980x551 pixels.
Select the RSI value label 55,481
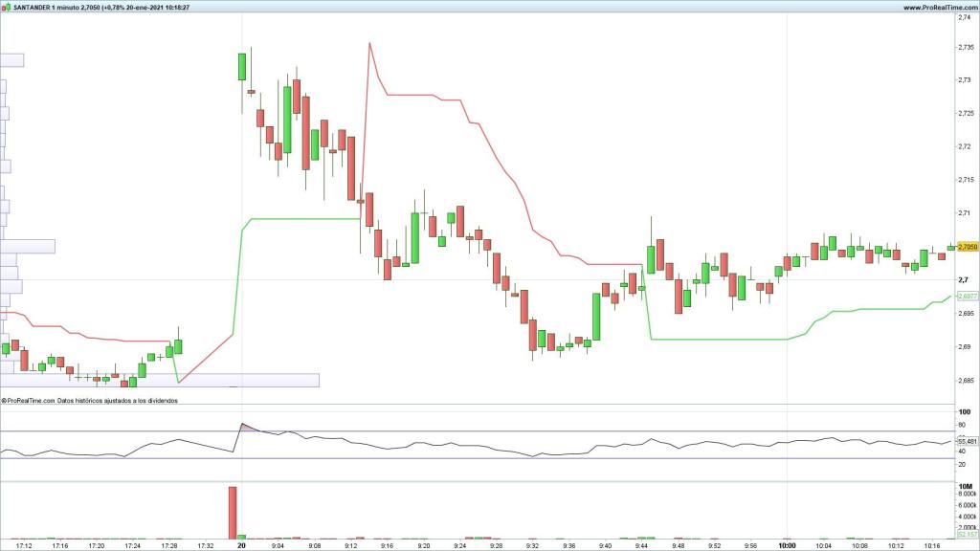coord(967,441)
